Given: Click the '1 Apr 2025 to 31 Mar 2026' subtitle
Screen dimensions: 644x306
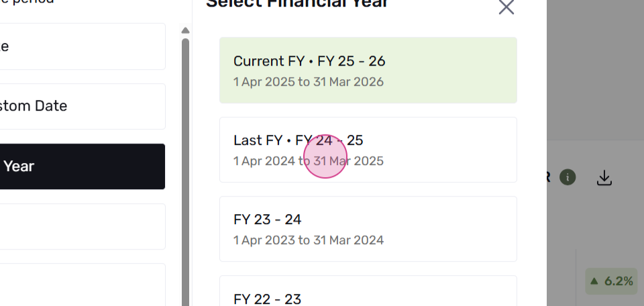Looking at the screenshot, I should [309, 82].
